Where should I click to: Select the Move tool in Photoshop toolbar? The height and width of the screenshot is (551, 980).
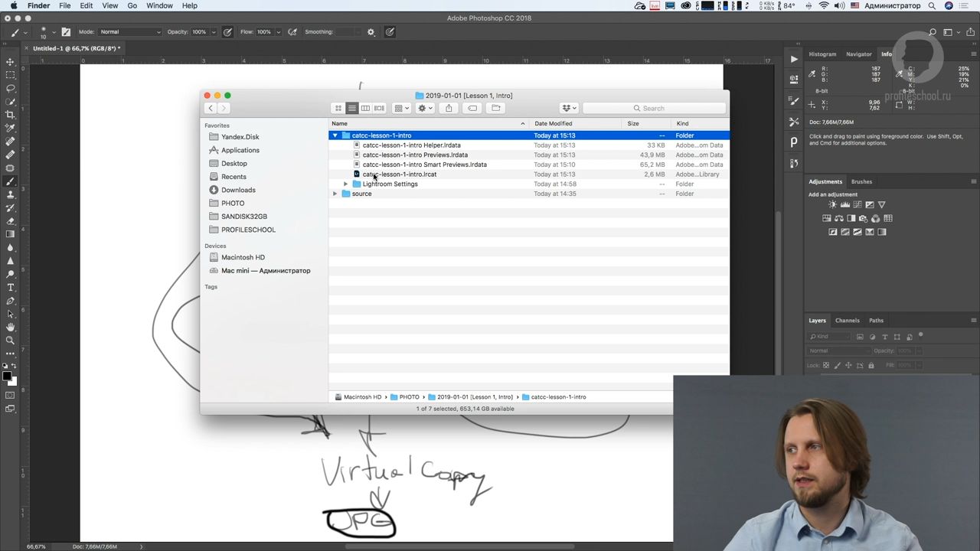[x=10, y=62]
